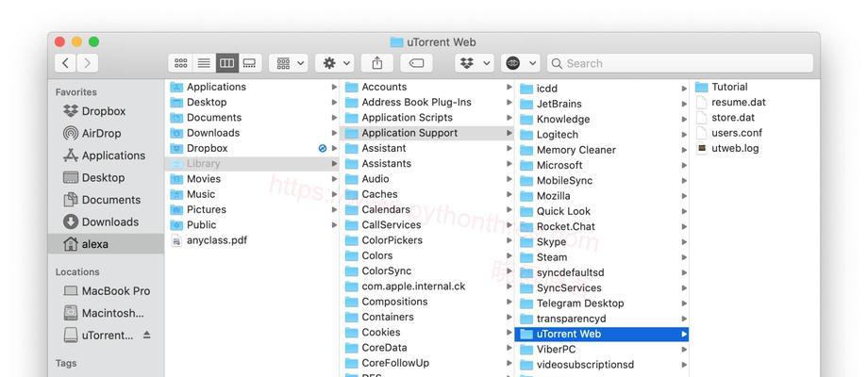Select MacBook Pro under Locations

pos(106,291)
